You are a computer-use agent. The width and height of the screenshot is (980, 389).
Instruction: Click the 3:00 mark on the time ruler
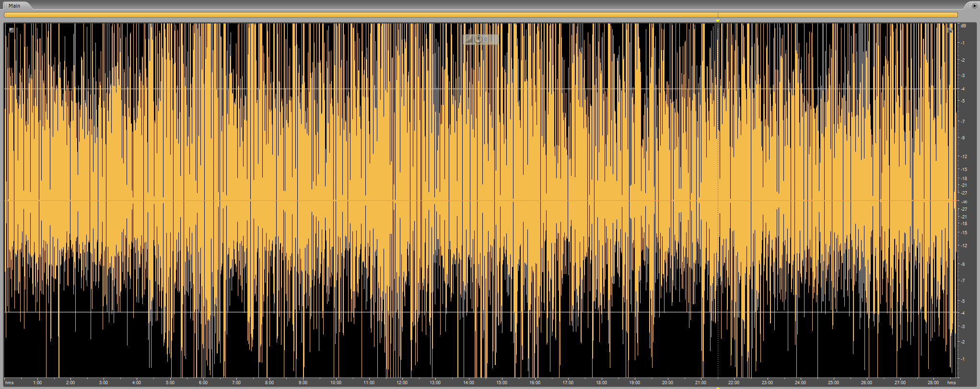tap(104, 382)
